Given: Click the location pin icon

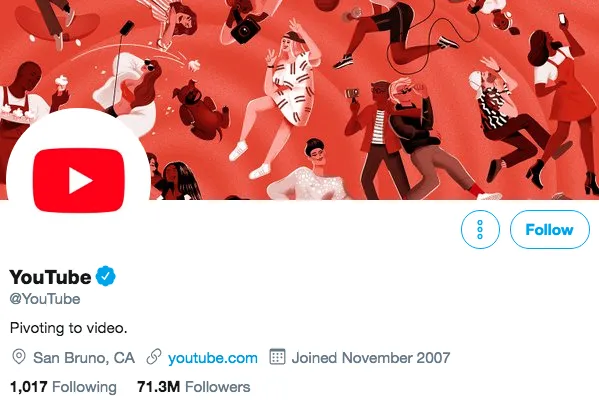Looking at the screenshot, I should click(19, 357).
